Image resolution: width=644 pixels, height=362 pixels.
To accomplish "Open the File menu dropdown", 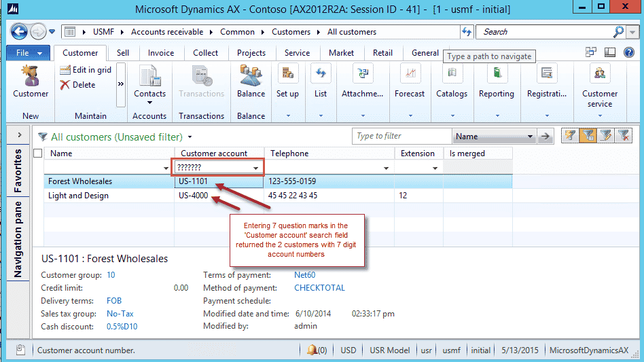I will (28, 53).
